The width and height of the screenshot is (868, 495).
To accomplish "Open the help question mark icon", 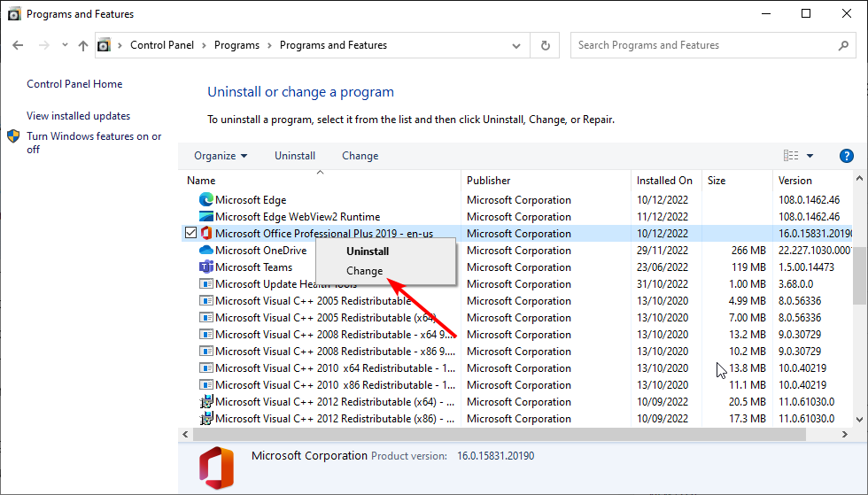I will 846,156.
